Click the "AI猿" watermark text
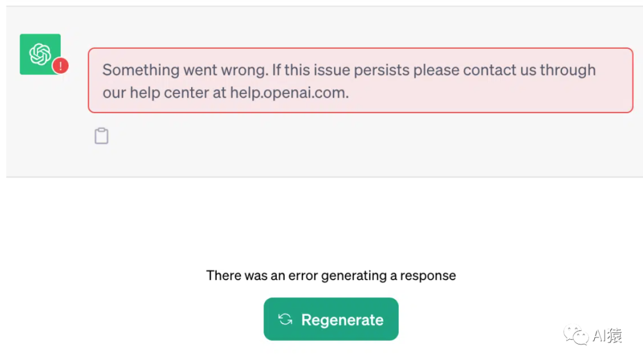This screenshot has width=643, height=364. click(x=607, y=336)
